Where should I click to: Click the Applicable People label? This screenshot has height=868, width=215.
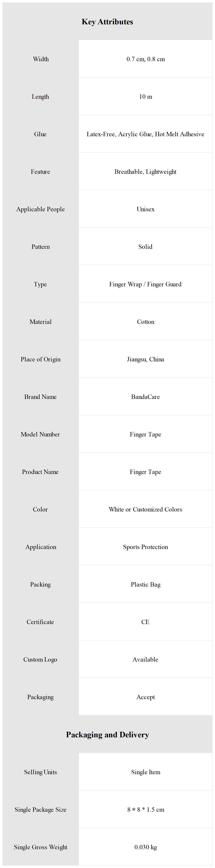[x=40, y=209]
